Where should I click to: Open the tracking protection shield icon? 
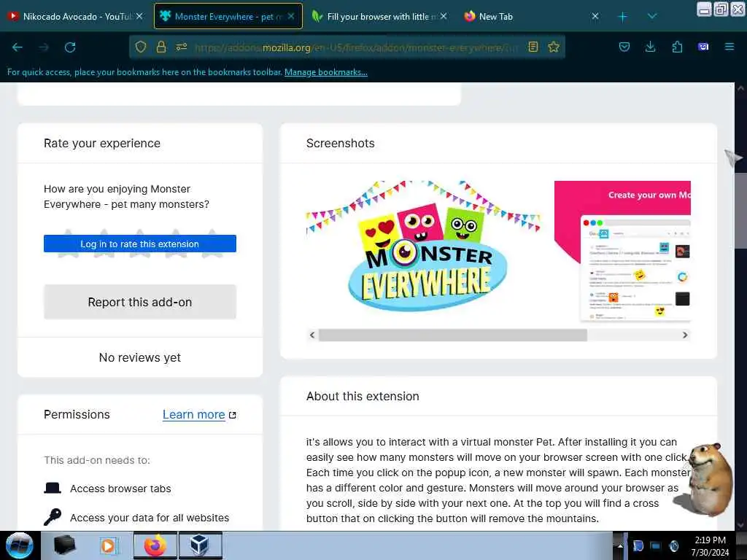click(141, 47)
